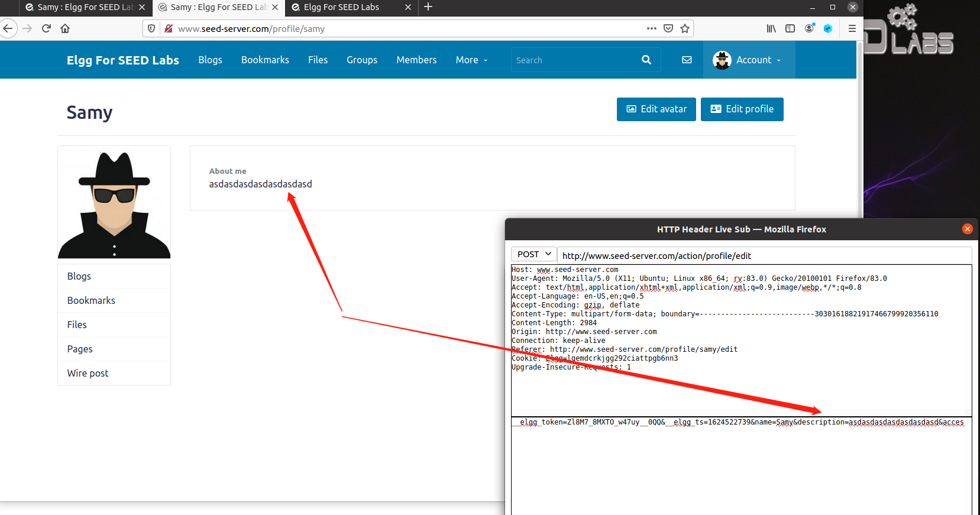The image size is (980, 515).
Task: Click the browser Forward arrow button
Action: tap(27, 28)
